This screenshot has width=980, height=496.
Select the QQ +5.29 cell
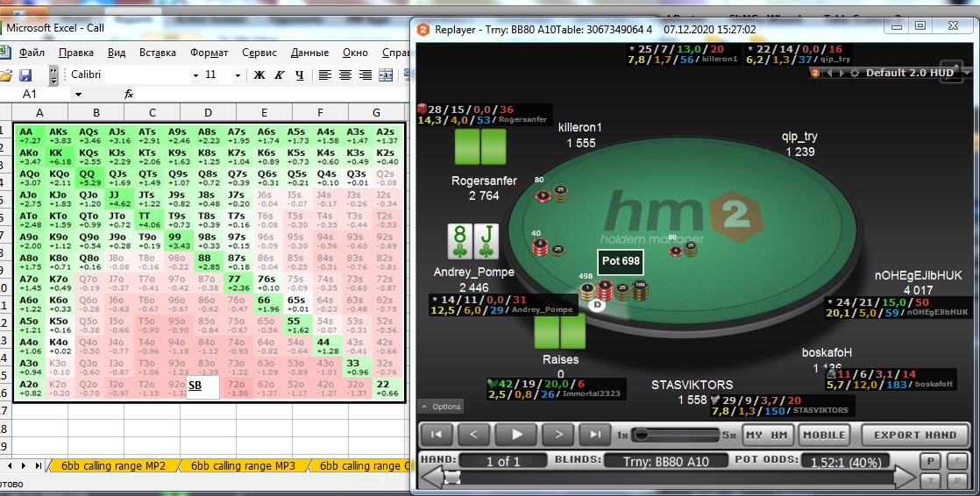(89, 177)
